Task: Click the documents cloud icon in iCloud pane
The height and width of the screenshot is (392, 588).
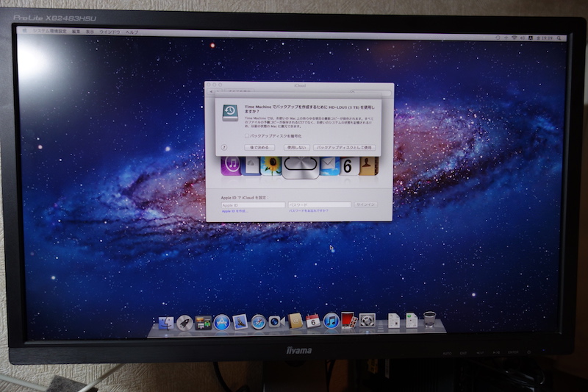Action: pyautogui.click(x=251, y=165)
